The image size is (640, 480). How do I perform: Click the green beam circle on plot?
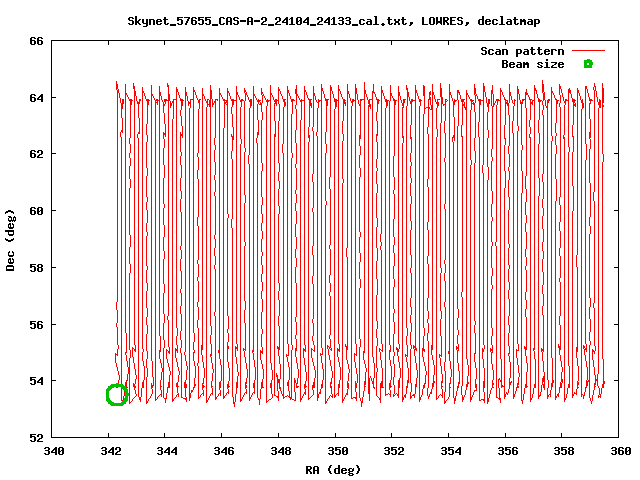click(117, 395)
